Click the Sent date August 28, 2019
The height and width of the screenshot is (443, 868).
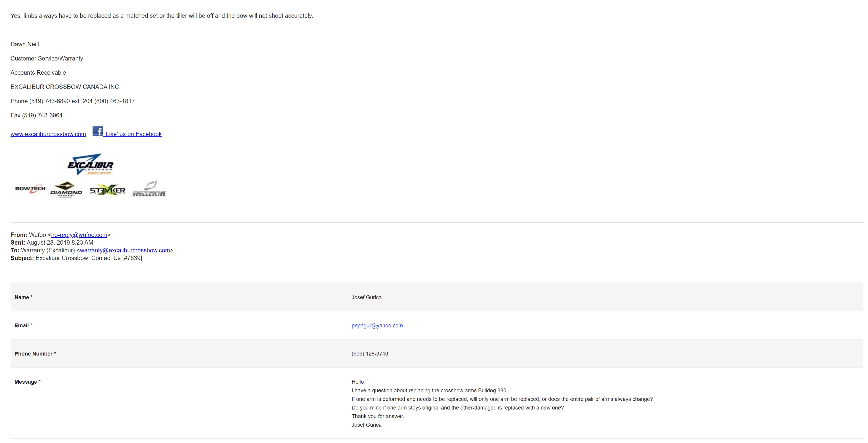tap(60, 243)
